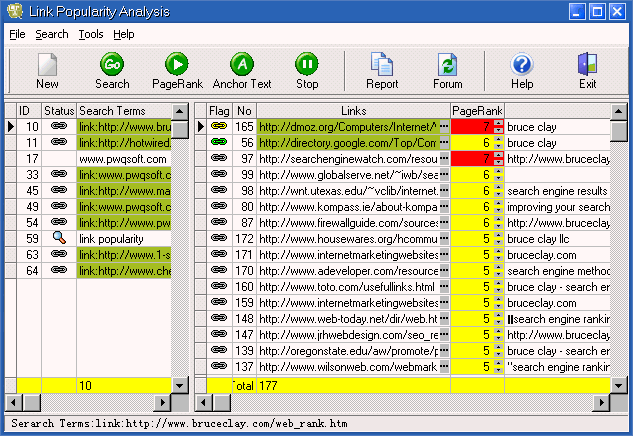Open ellipsis button for kompass.ie link
Viewport: 633px width, 436px height.
[x=444, y=207]
